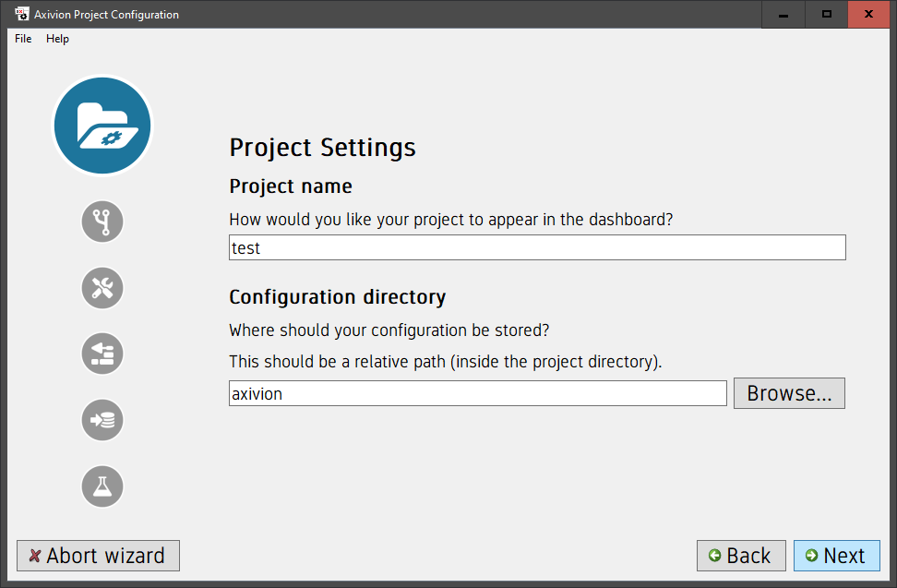Screen dimensions: 897x588
Task: Click the 'Project name' heading
Action: click(291, 186)
